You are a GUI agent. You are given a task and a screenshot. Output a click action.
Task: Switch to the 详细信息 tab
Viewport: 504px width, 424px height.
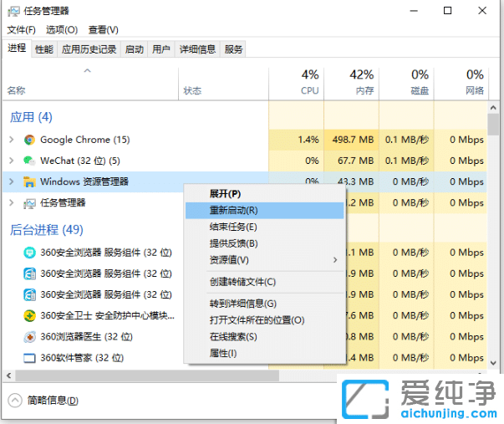tap(197, 49)
